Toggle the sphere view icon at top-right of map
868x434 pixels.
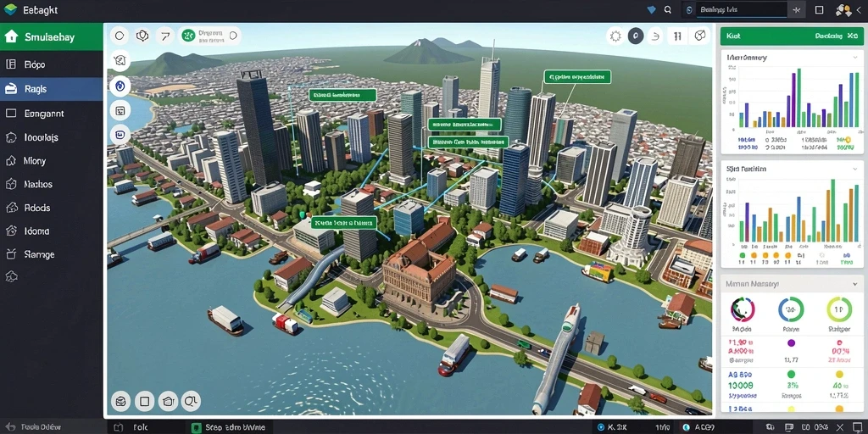pyautogui.click(x=700, y=36)
